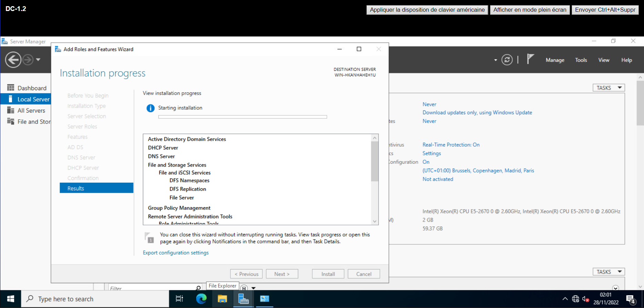Click 'Afficher en mode plein écran' button

tap(530, 10)
